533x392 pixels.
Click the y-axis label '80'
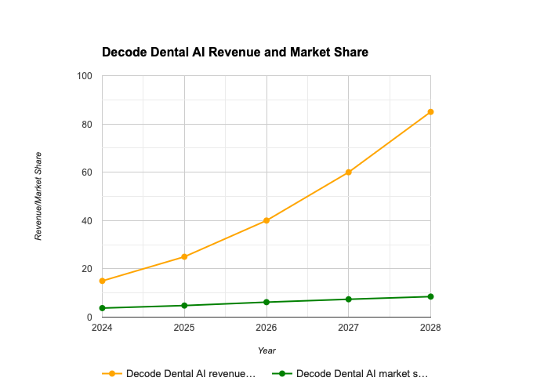click(87, 125)
